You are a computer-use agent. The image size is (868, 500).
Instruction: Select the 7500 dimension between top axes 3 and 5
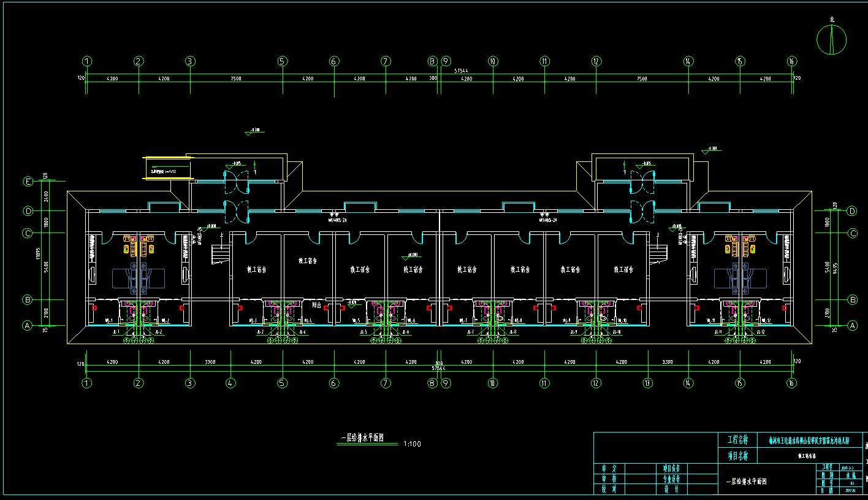point(236,79)
